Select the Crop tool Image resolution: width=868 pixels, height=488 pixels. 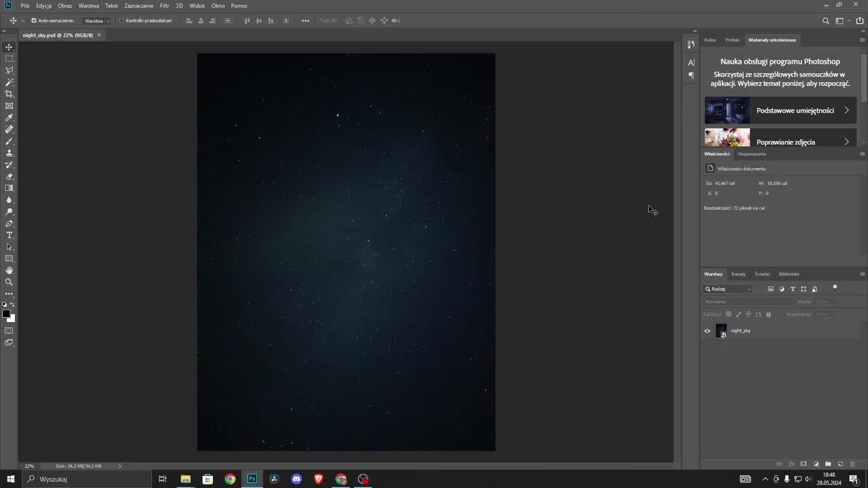(x=9, y=94)
